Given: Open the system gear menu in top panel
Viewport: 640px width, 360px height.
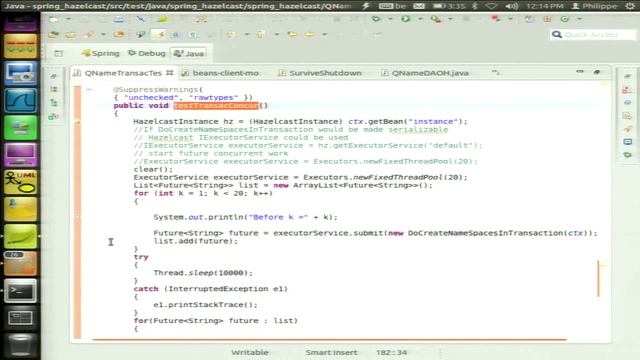Looking at the screenshot, I should [x=630, y=6].
